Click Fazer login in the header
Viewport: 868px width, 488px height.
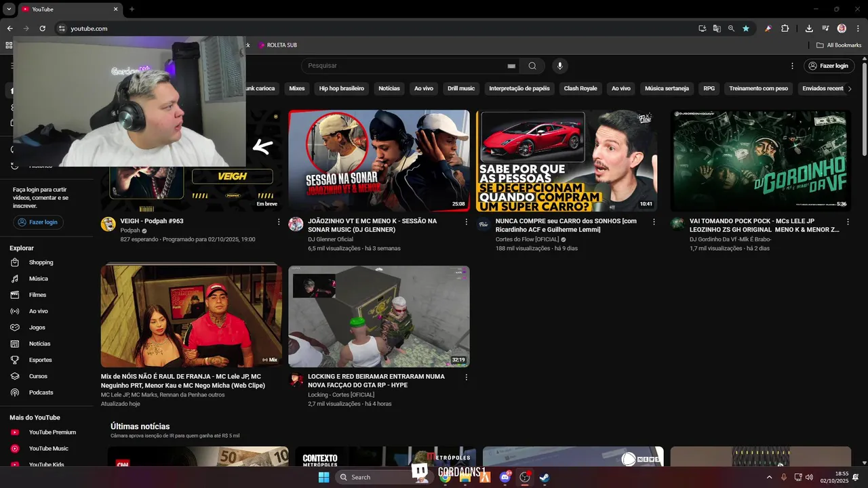(829, 66)
